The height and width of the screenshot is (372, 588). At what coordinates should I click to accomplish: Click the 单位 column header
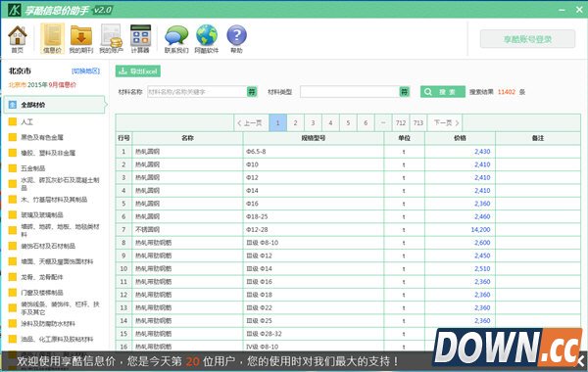(x=404, y=138)
